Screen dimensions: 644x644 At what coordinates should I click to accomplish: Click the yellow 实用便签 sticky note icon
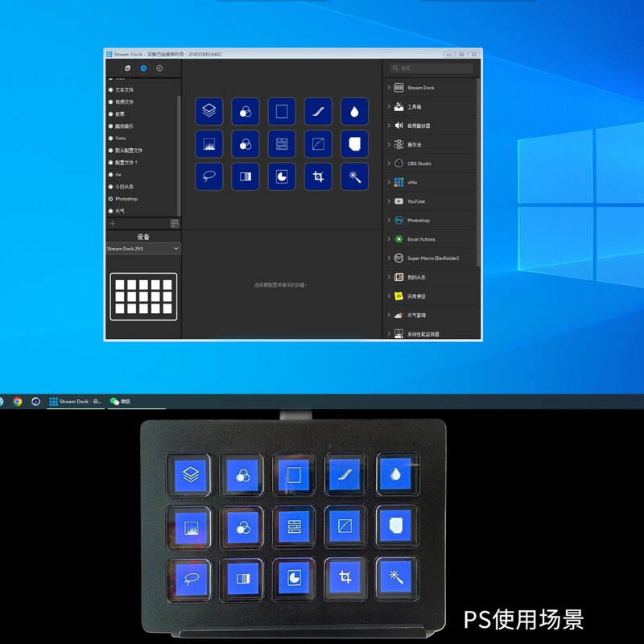398,296
